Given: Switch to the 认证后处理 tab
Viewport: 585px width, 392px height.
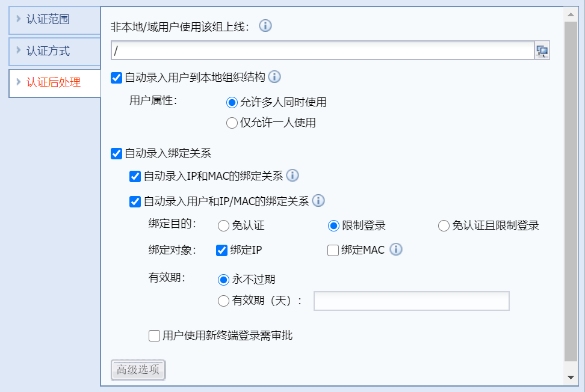Looking at the screenshot, I should (53, 82).
